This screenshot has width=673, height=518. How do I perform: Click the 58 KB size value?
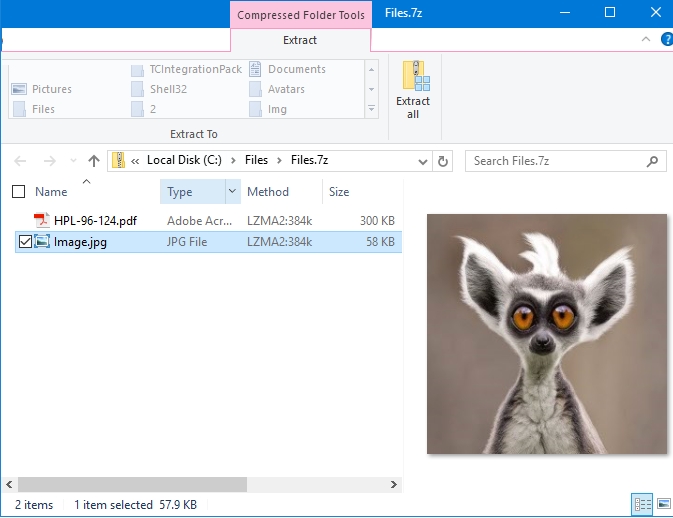click(380, 242)
